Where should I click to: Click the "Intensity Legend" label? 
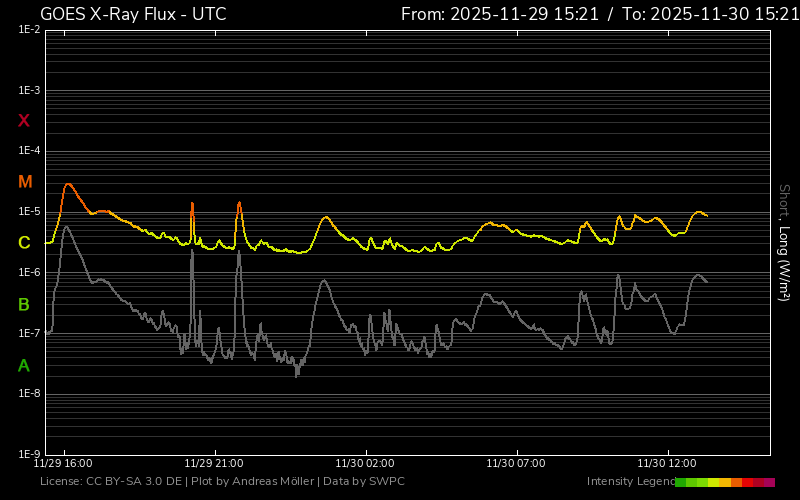point(631,481)
